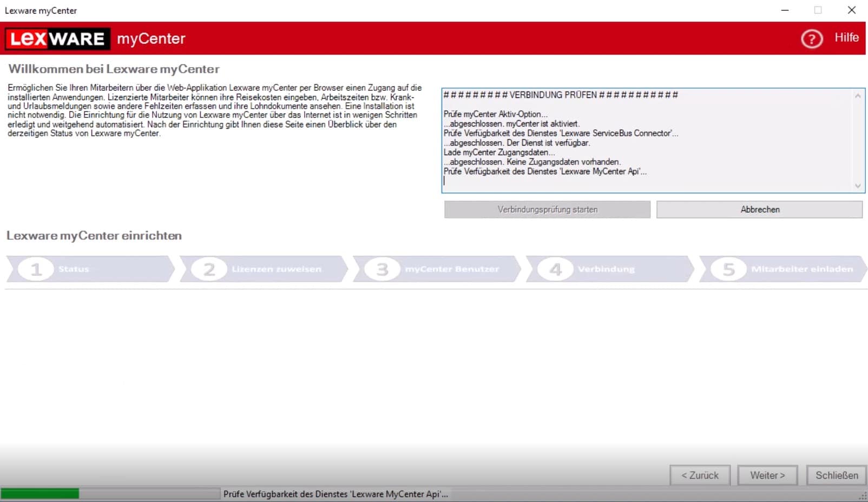Image resolution: width=868 pixels, height=502 pixels.
Task: Click the Verbindungsprüfung starten button
Action: point(547,209)
